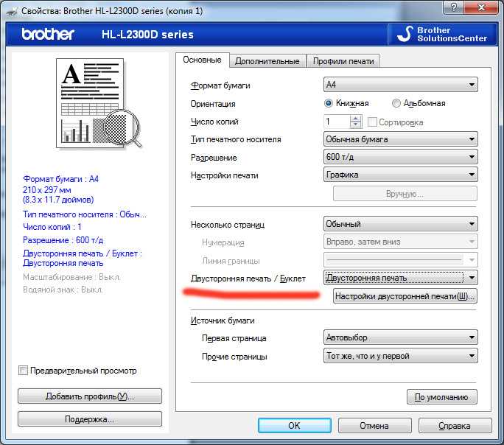Decrease Число копий with down arrow
This screenshot has height=445, width=504.
(355, 125)
